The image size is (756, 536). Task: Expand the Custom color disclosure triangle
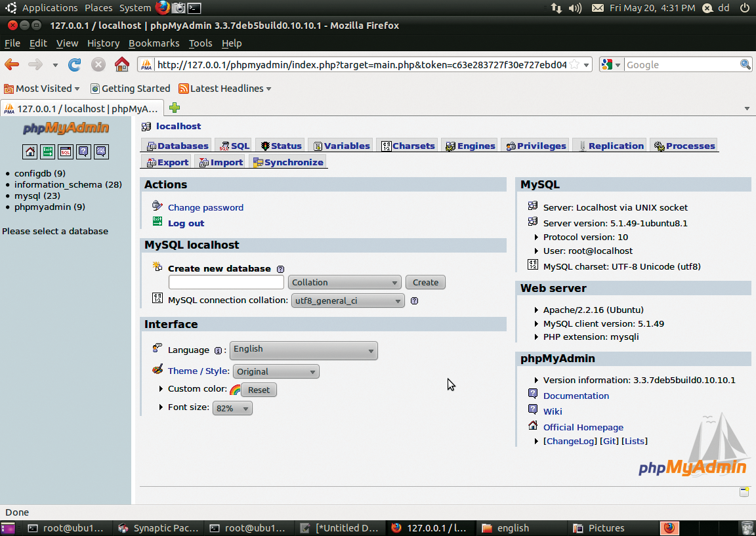[160, 388]
